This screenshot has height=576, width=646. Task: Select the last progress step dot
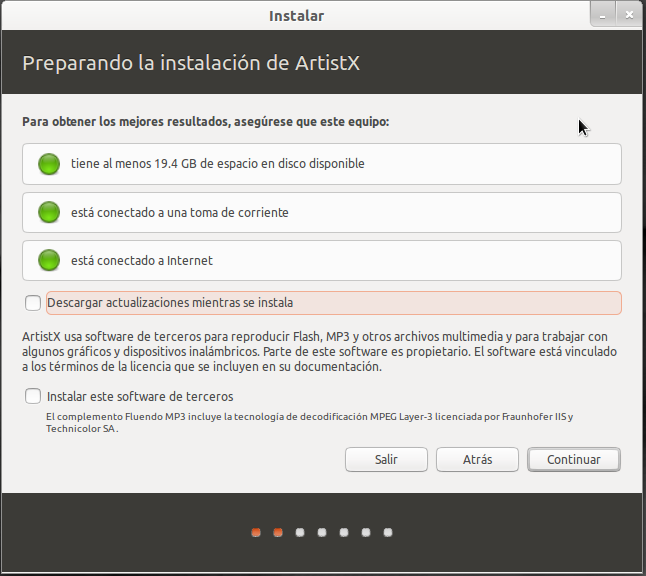click(388, 532)
